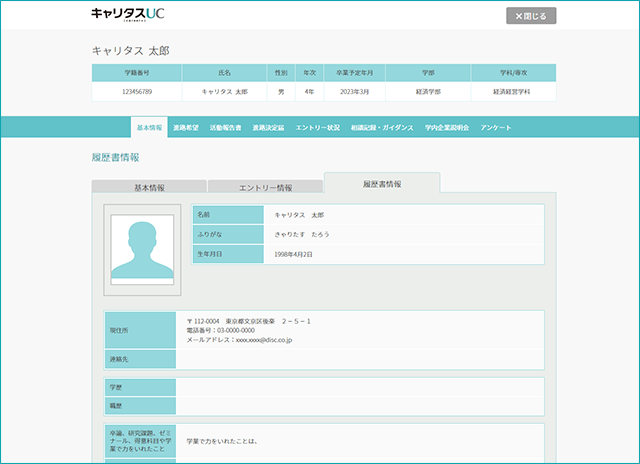Click the 学科/専攻 column header

(513, 73)
